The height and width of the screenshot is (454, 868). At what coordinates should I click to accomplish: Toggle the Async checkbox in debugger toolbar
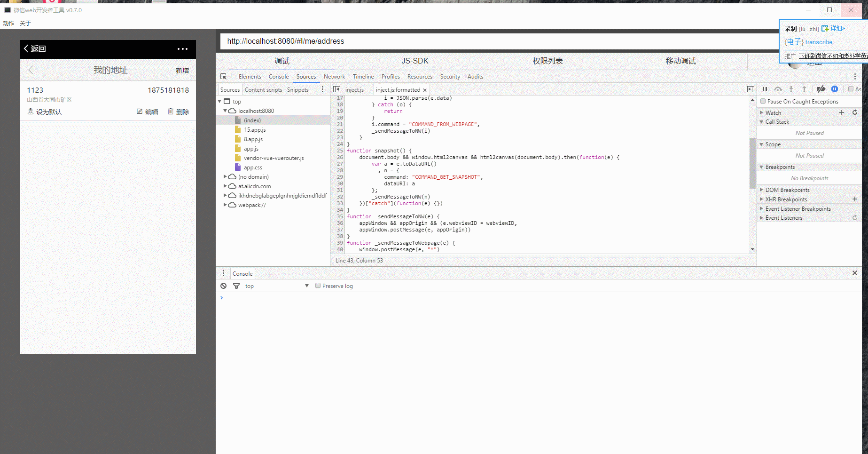[x=851, y=89]
